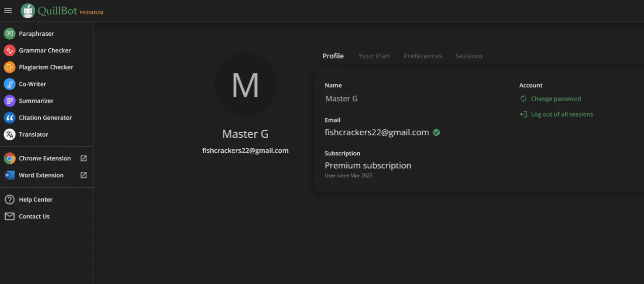
Task: Click the Translator icon
Action: point(10,135)
